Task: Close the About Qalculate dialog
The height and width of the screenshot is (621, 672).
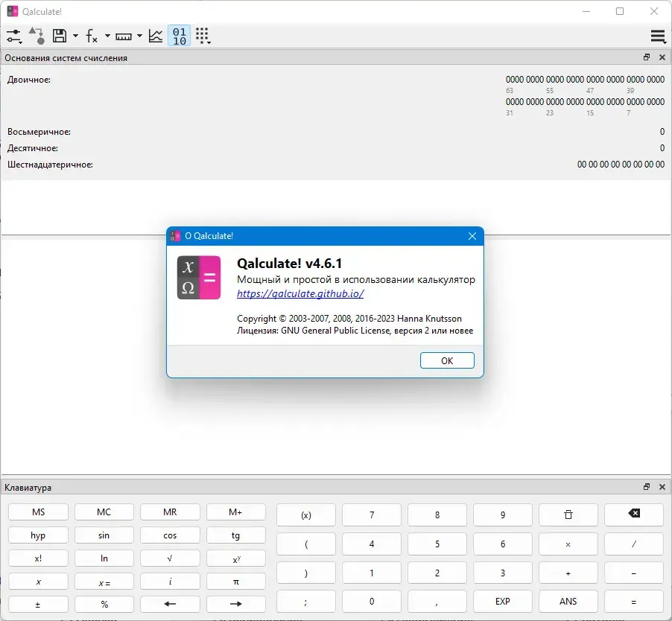Action: tap(472, 236)
